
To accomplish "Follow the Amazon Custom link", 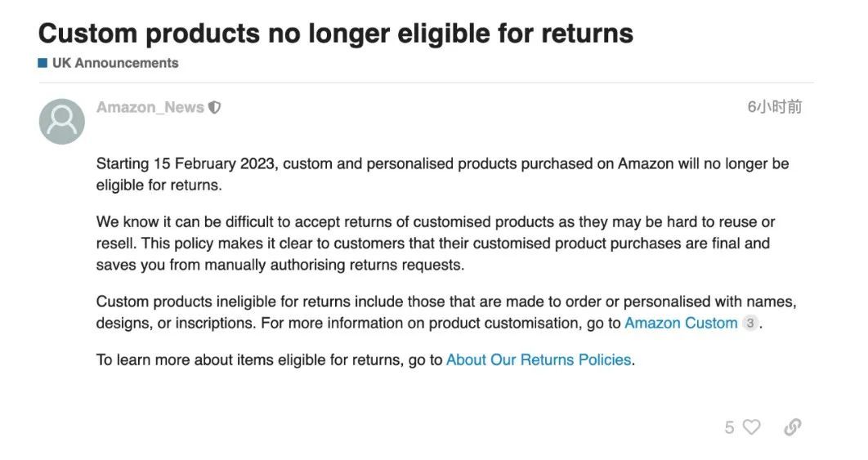I will [681, 323].
